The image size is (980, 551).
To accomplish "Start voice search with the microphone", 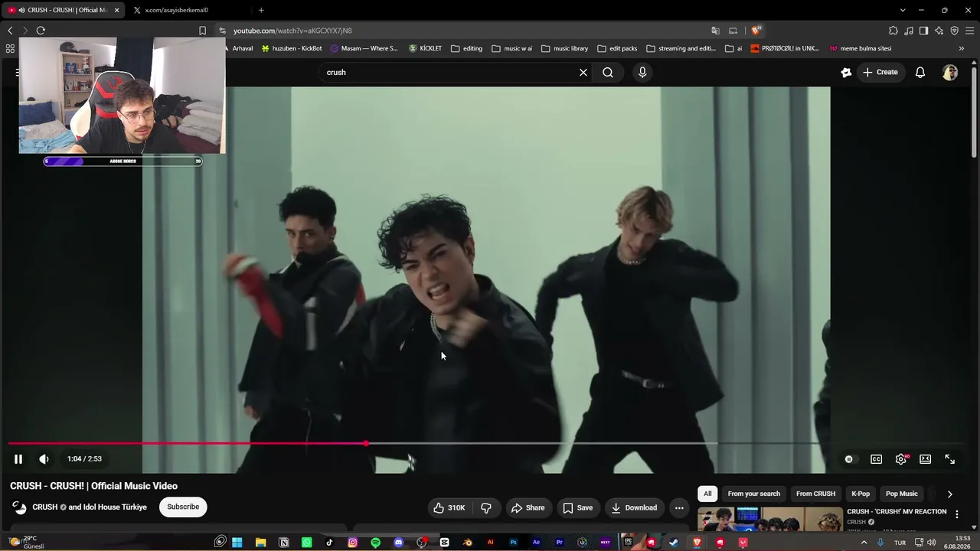I will (642, 72).
